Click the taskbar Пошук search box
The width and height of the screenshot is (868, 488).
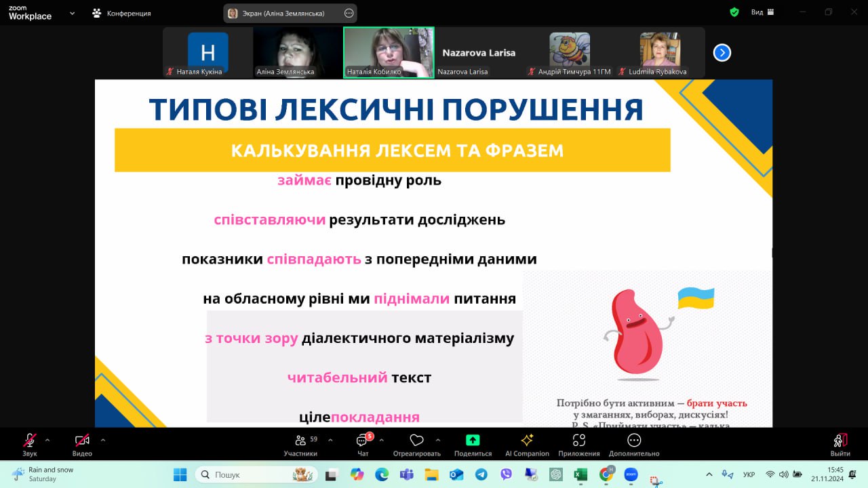(x=256, y=474)
